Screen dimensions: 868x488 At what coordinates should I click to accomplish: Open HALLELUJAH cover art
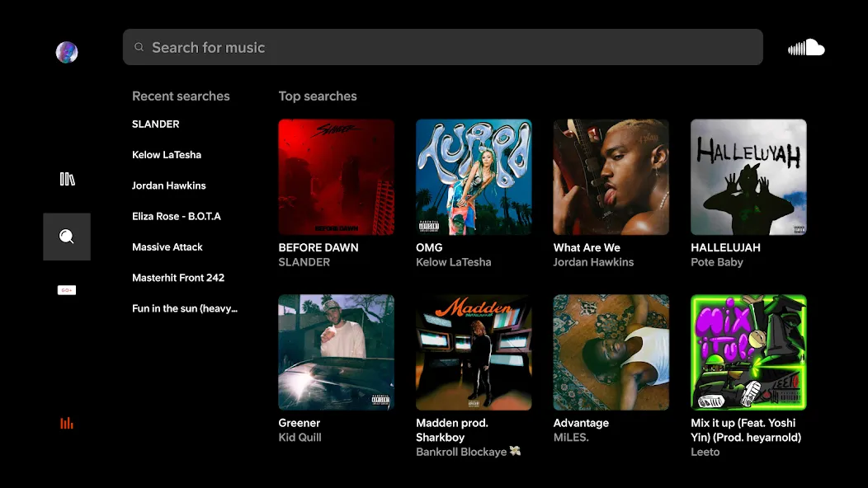tap(748, 177)
